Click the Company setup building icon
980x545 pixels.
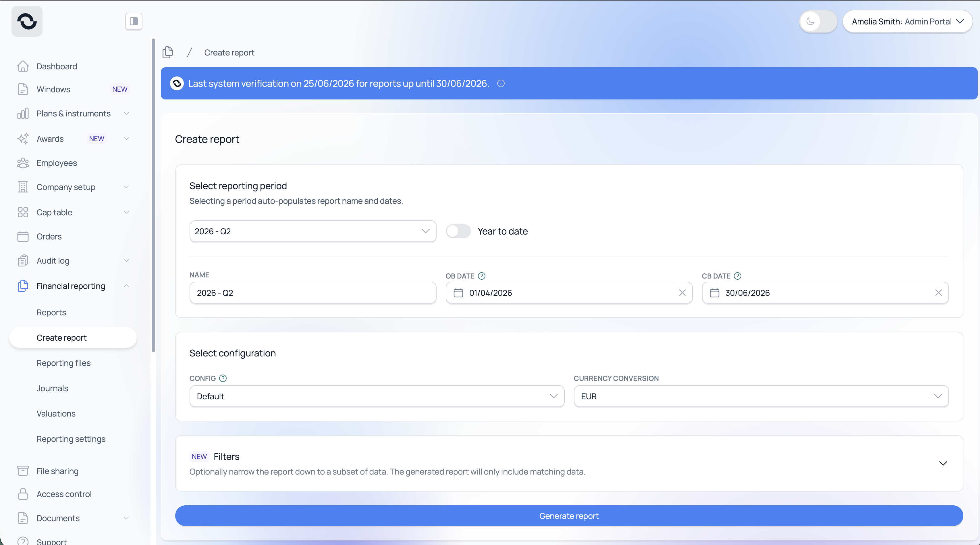point(23,187)
